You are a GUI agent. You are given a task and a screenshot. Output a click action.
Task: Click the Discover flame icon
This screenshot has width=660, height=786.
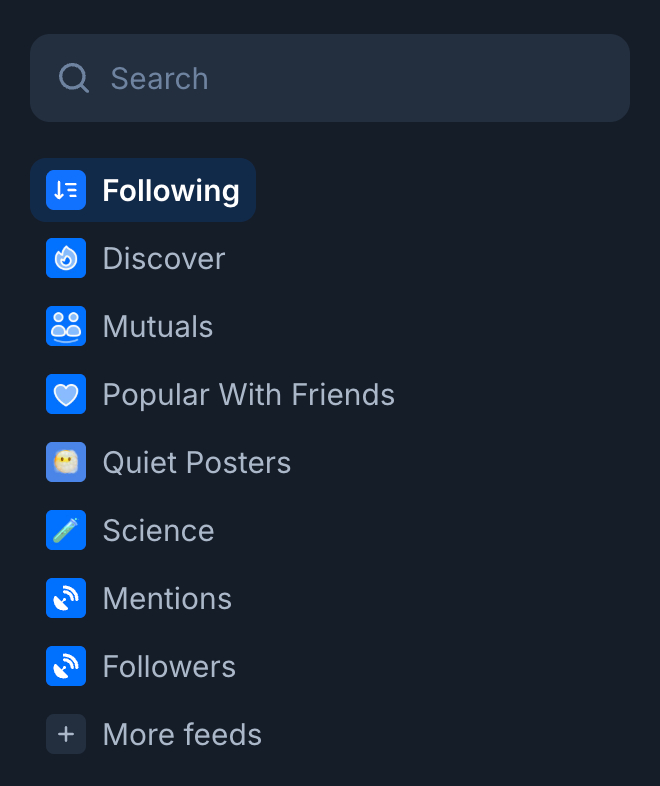66,258
